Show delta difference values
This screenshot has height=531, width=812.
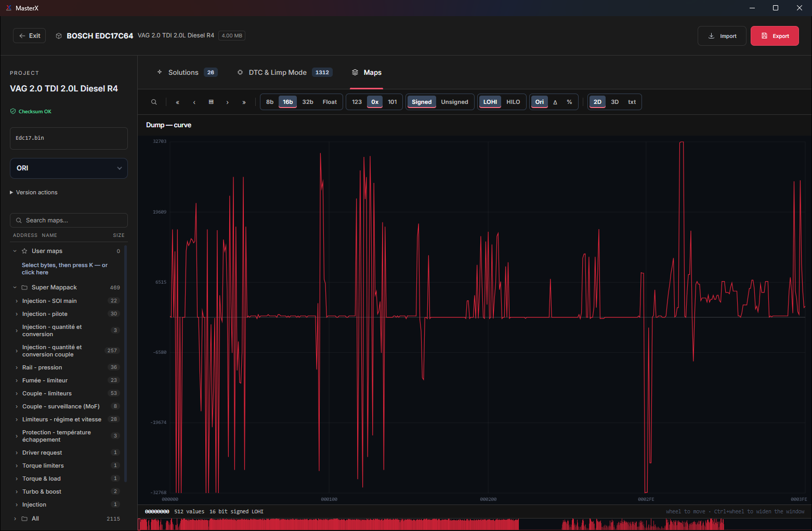point(555,102)
